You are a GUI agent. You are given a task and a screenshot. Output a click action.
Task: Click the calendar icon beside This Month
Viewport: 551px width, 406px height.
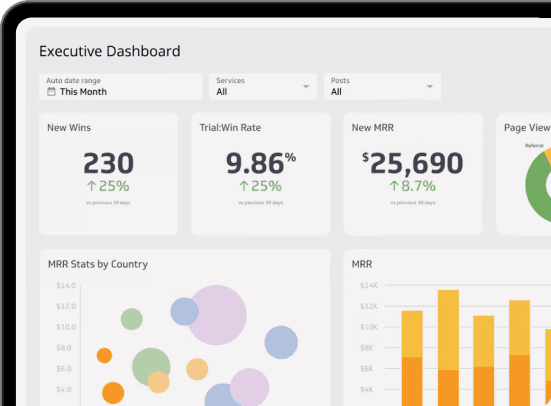(x=51, y=92)
